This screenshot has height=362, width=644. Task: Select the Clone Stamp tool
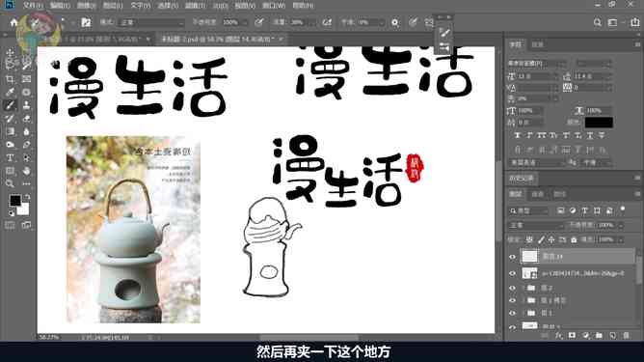26,105
